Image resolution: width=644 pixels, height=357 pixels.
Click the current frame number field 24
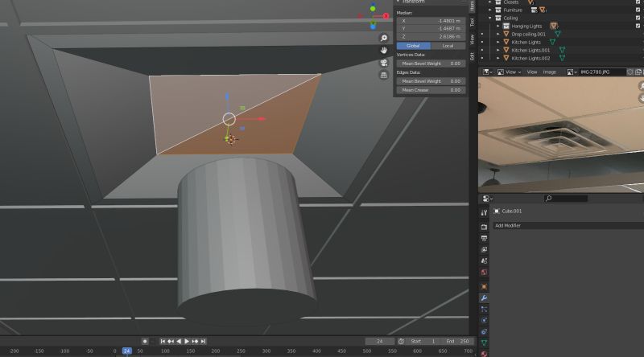click(x=380, y=341)
